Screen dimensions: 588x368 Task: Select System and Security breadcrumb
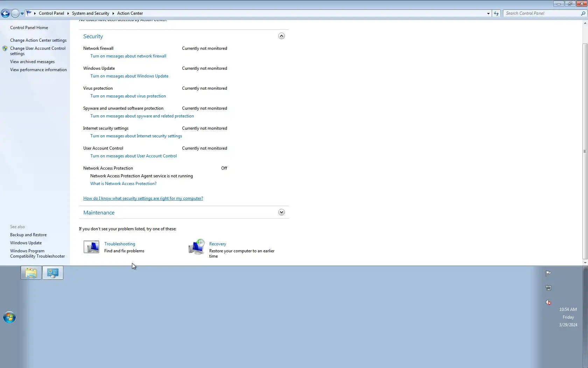click(91, 13)
